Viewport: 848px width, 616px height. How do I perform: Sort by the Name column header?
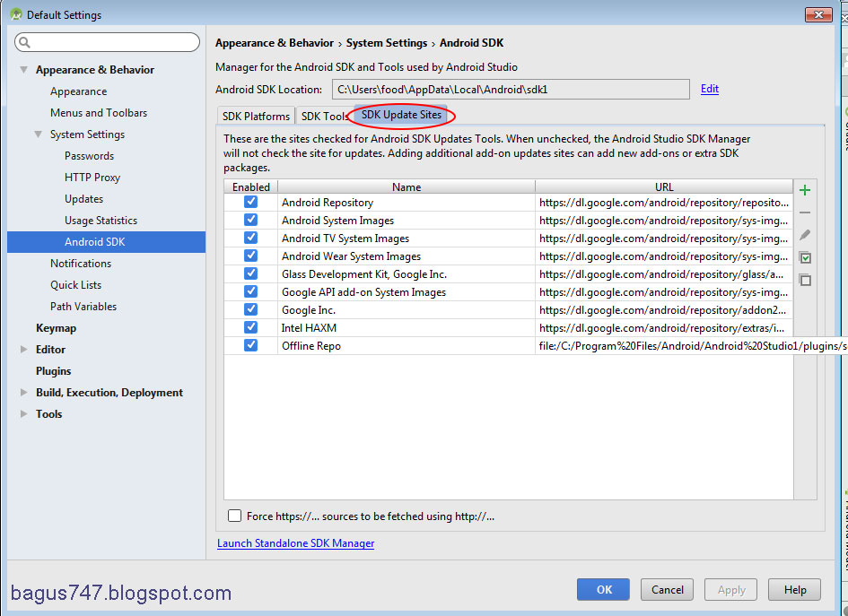point(407,187)
